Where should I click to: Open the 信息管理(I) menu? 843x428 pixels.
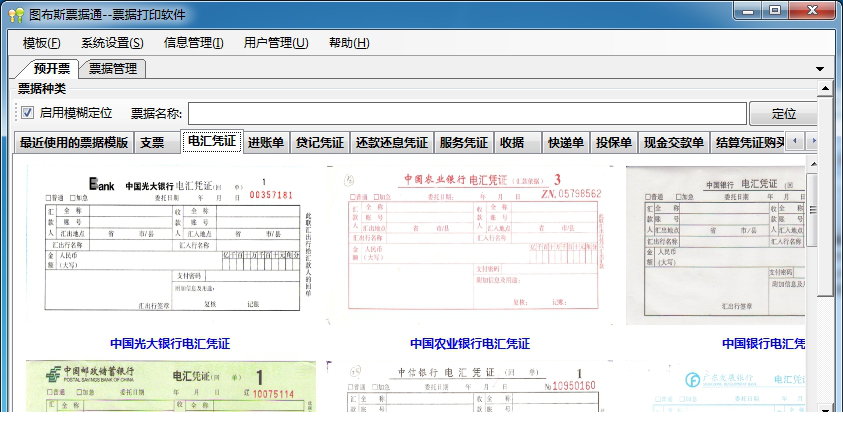(194, 43)
